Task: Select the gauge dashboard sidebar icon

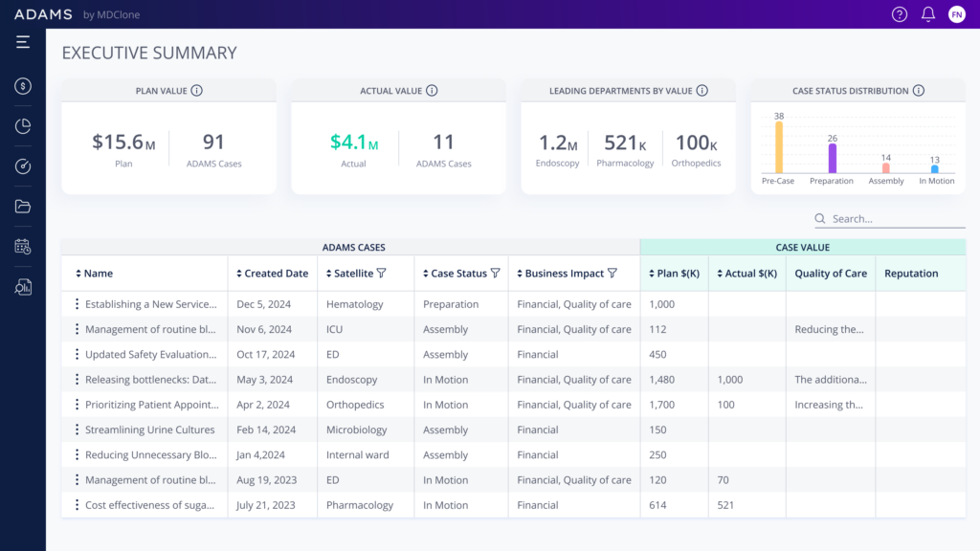Action: [23, 166]
